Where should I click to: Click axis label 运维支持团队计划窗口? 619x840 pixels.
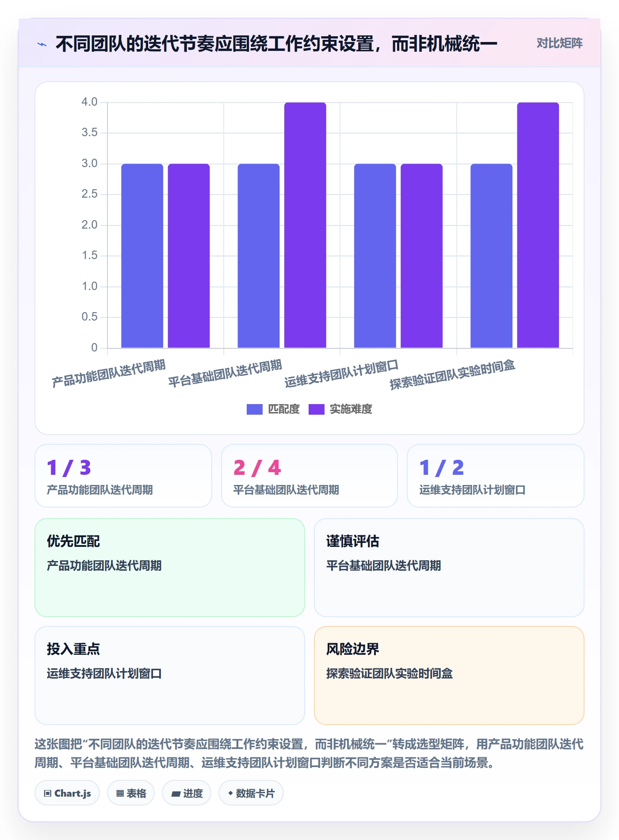click(x=342, y=373)
